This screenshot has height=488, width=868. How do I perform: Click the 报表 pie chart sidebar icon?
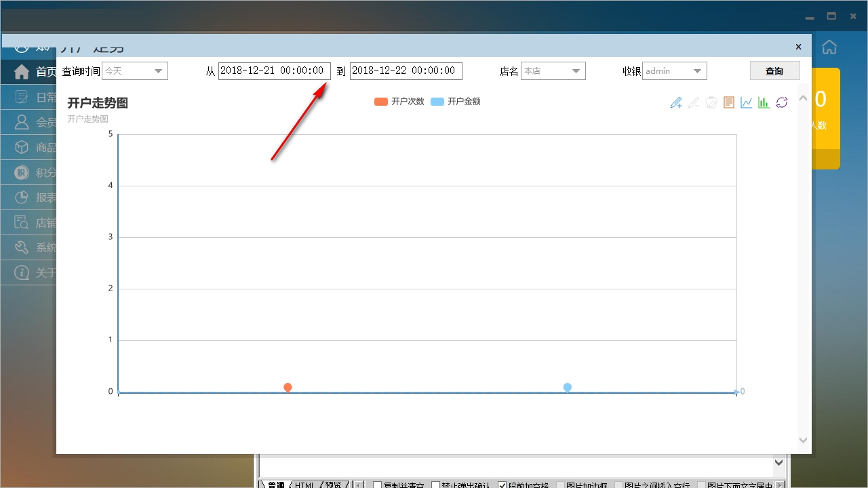(22, 197)
